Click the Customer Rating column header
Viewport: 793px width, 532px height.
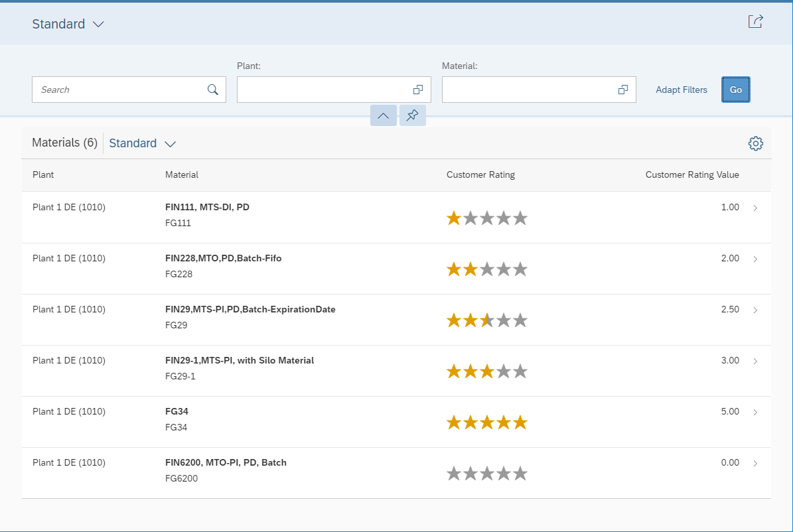pos(480,174)
